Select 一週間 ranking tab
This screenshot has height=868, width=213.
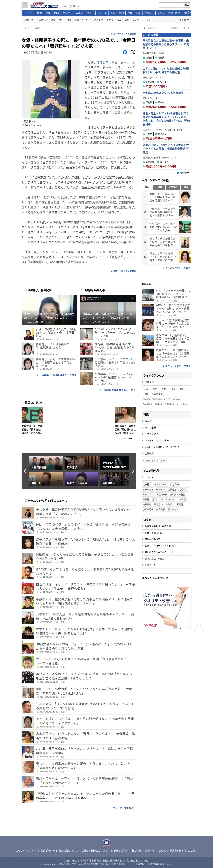tap(159, 187)
